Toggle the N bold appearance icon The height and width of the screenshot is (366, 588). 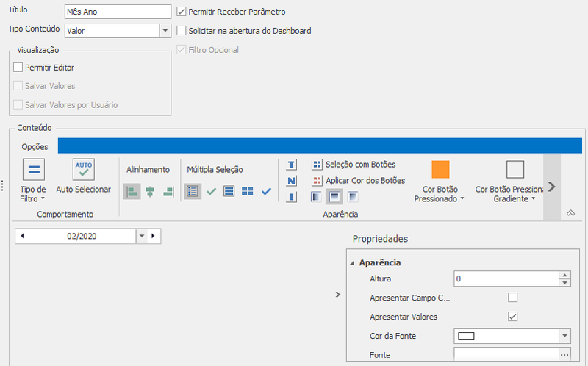tap(291, 181)
